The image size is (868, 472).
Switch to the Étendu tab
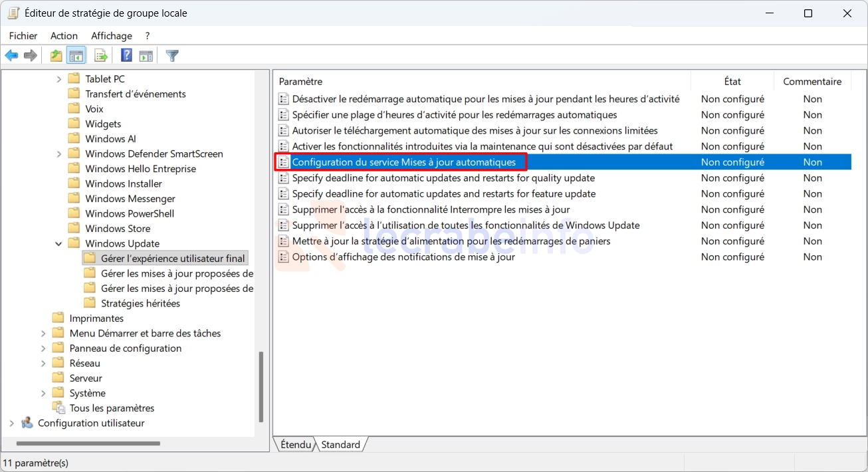click(295, 445)
